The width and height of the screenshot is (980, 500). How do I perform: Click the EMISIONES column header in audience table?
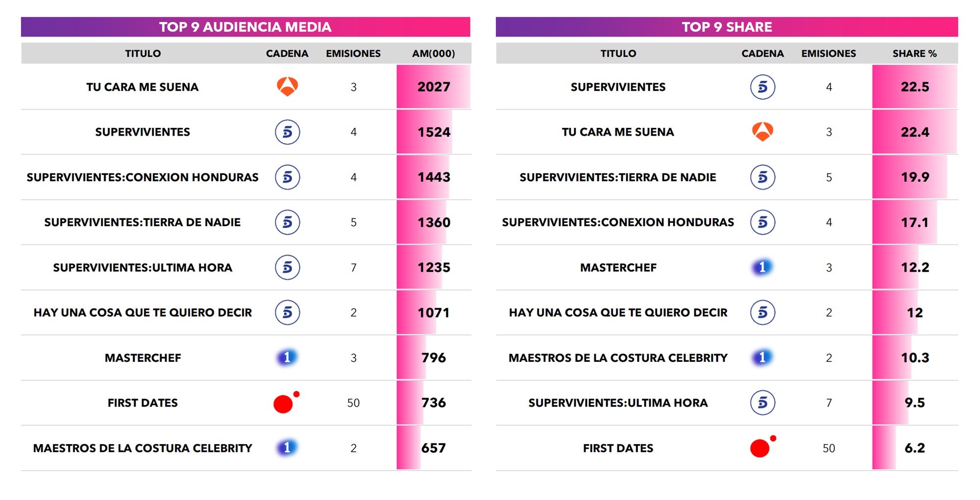(353, 53)
